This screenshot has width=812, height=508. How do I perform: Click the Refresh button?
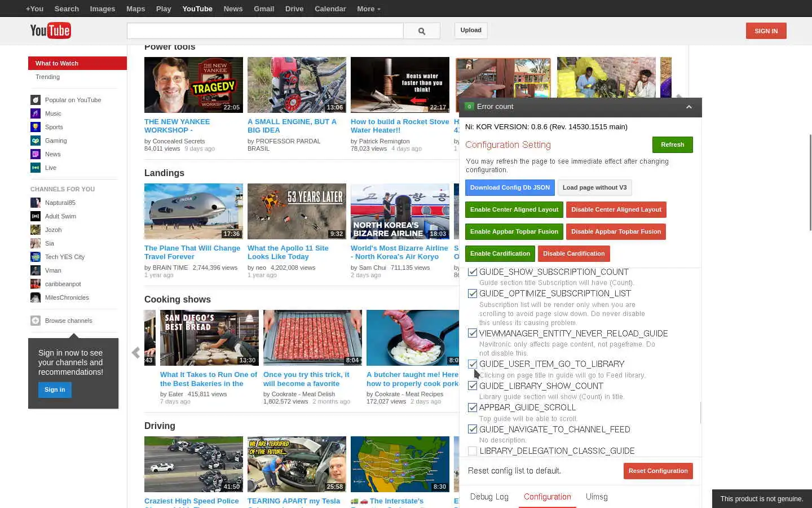672,144
